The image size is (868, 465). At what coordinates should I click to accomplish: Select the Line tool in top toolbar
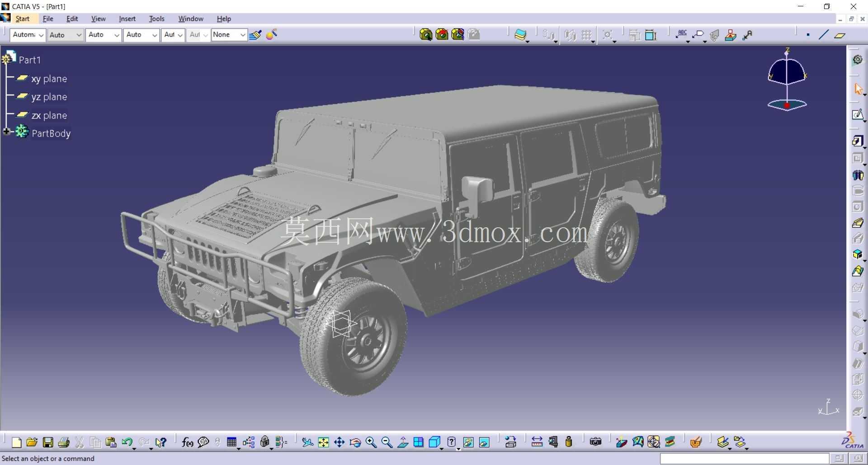(823, 35)
